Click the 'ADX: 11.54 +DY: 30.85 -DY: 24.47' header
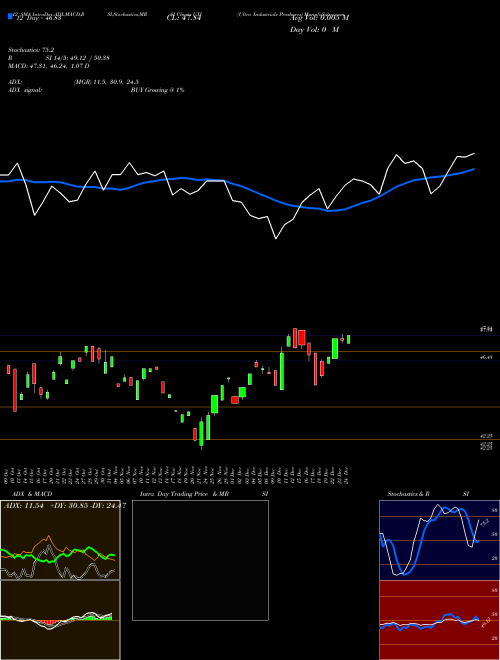This screenshot has height=660, width=500. (x=65, y=506)
